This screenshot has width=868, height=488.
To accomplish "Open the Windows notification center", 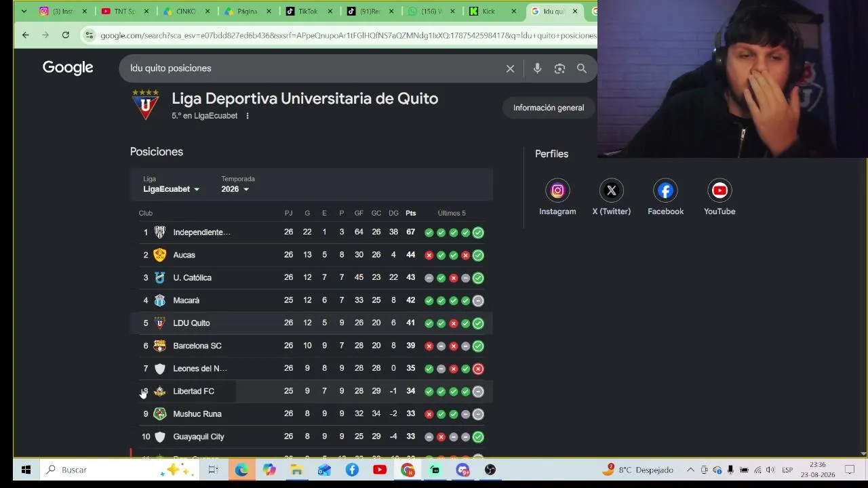I will 850,470.
